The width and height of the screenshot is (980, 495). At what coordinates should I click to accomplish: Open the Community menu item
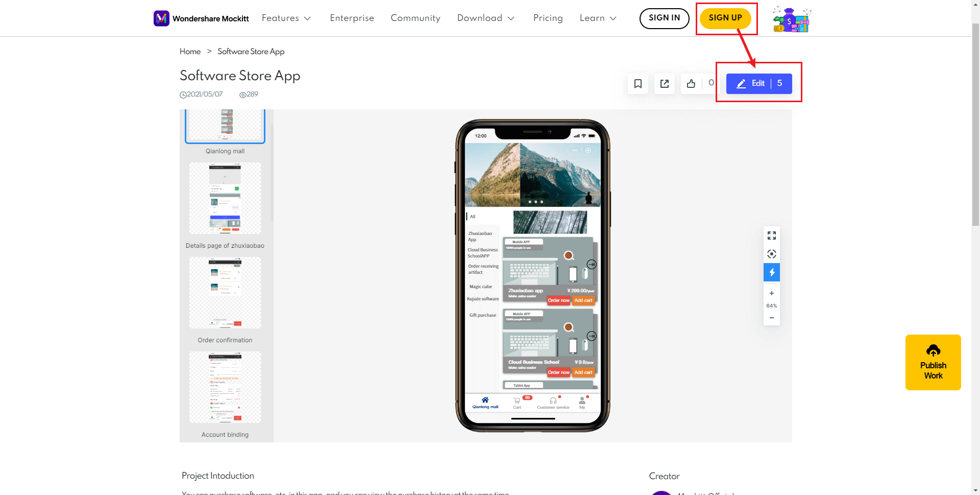(x=415, y=18)
